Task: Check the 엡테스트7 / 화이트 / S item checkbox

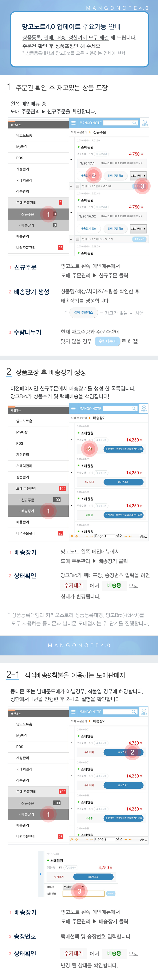Action: tap(78, 239)
